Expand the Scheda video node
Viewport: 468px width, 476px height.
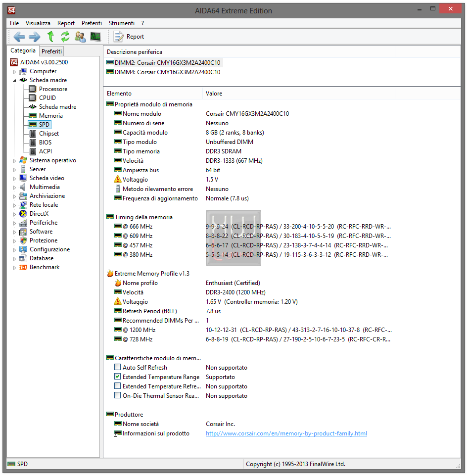(14, 179)
